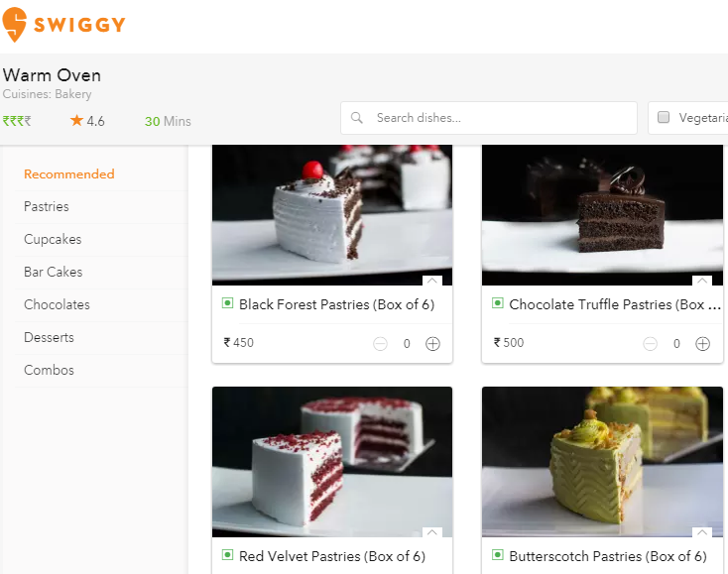
Task: Expand details arrow on Black Forest image
Action: pyautogui.click(x=432, y=281)
